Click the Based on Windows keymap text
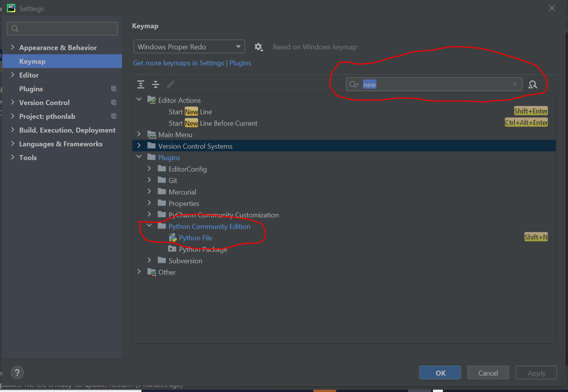 click(x=314, y=47)
